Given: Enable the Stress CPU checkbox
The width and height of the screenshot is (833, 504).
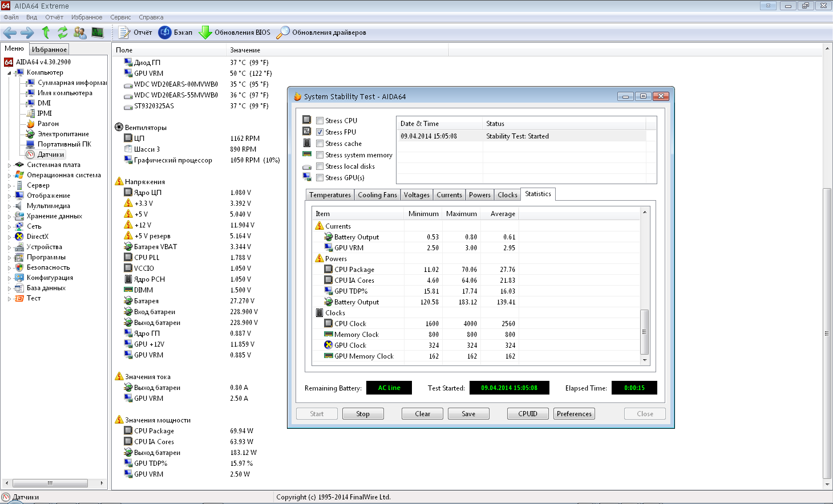Looking at the screenshot, I should point(320,121).
